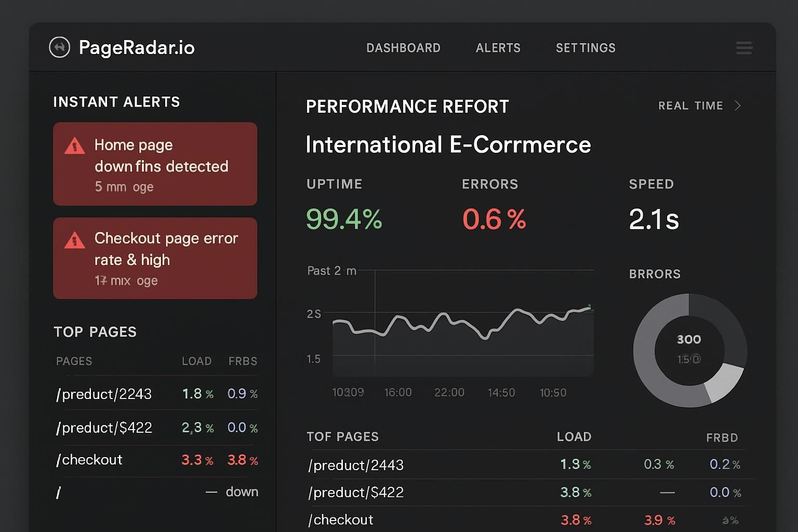Image resolution: width=798 pixels, height=532 pixels.
Task: Open the Settings nav item
Action: click(x=586, y=48)
